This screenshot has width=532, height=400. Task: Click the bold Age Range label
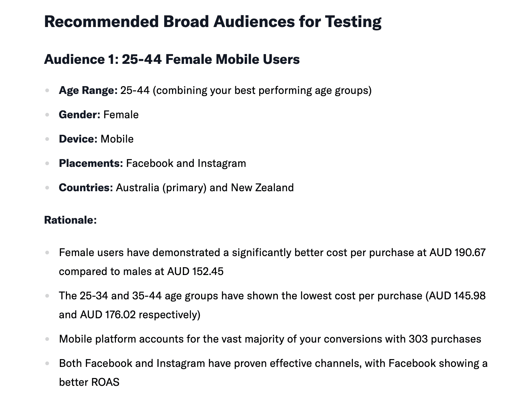click(x=88, y=91)
